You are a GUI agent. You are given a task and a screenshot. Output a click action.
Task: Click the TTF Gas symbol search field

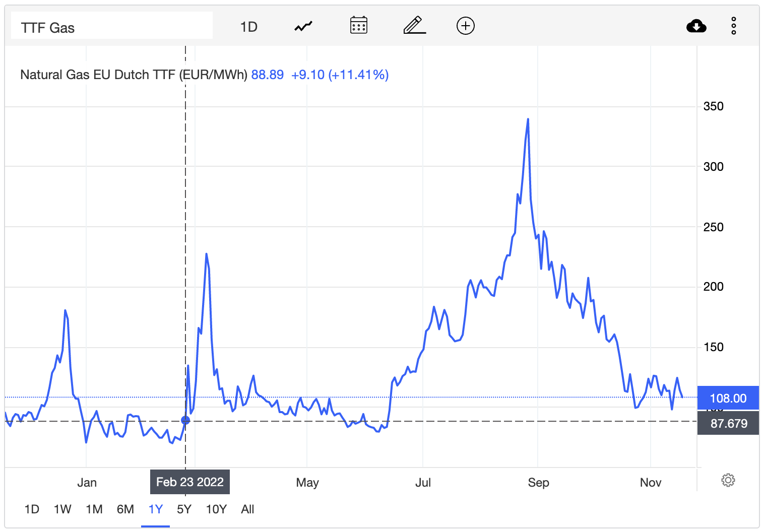click(112, 27)
